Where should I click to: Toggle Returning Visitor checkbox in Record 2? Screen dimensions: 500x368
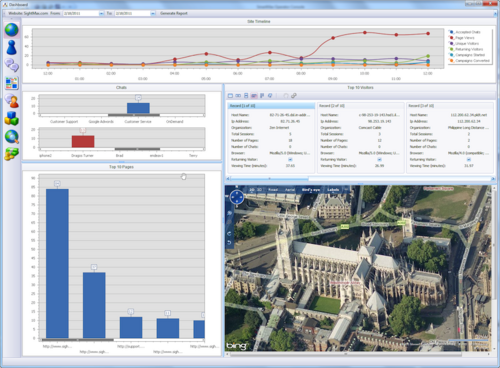[379, 159]
